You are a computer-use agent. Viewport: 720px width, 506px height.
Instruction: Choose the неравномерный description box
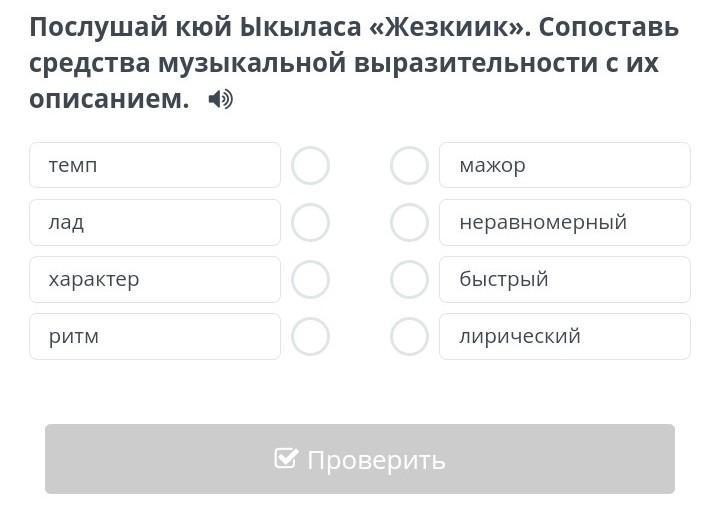[564, 222]
